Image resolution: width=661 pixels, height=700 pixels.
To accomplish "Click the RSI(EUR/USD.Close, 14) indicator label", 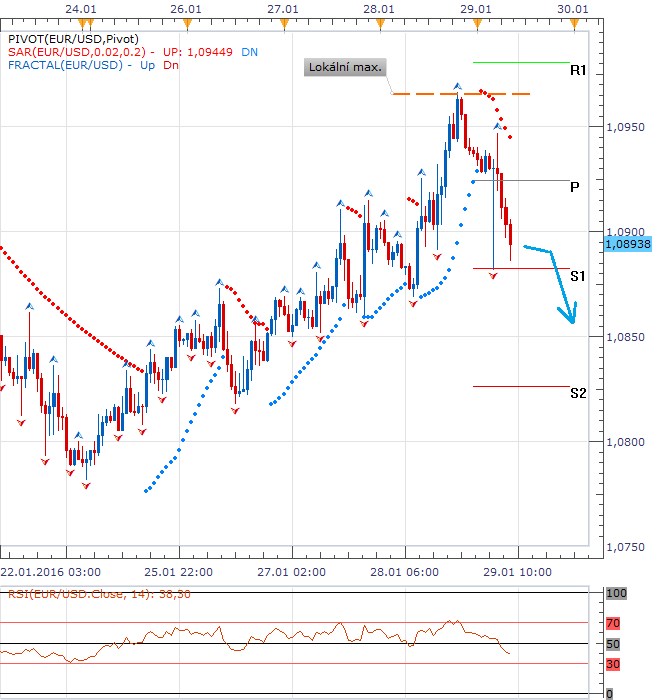I will click(68, 594).
